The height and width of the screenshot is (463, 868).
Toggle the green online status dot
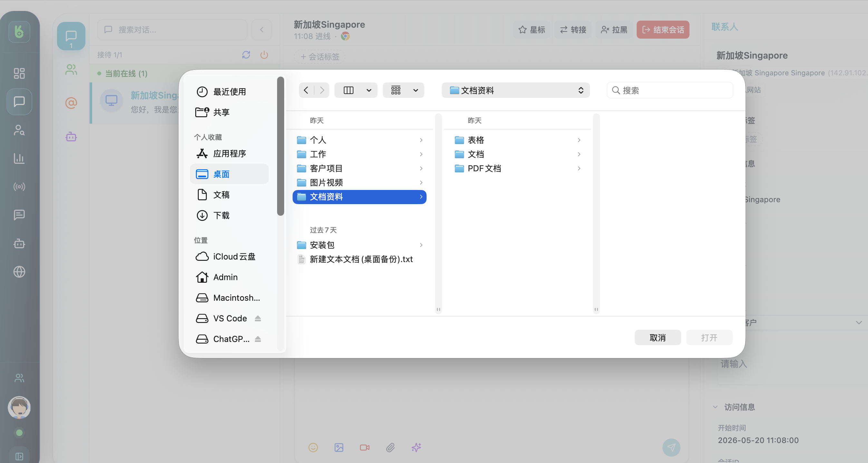point(19,433)
